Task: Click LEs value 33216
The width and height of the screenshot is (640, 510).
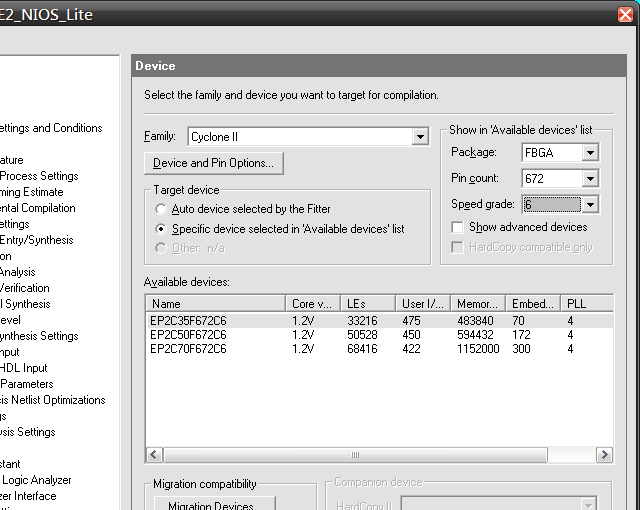Action: click(x=362, y=321)
